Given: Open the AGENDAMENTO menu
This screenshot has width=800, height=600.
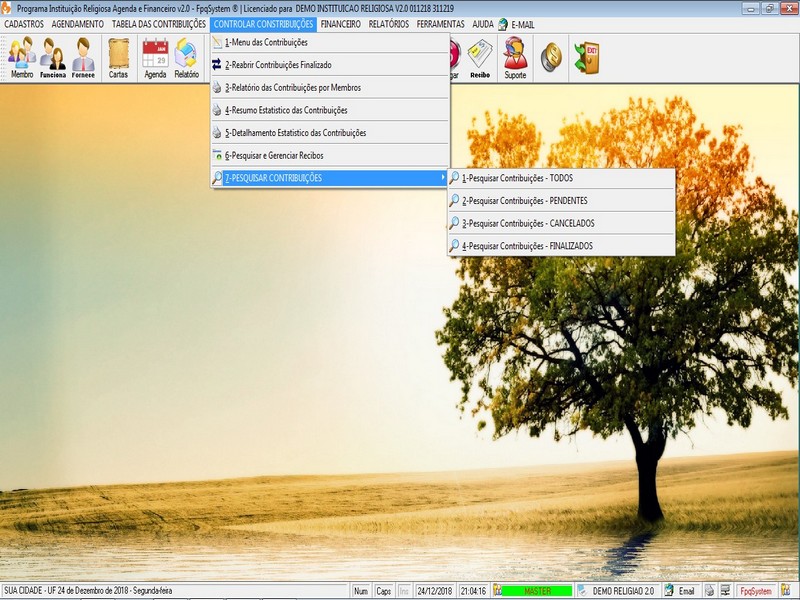Looking at the screenshot, I should pos(78,24).
